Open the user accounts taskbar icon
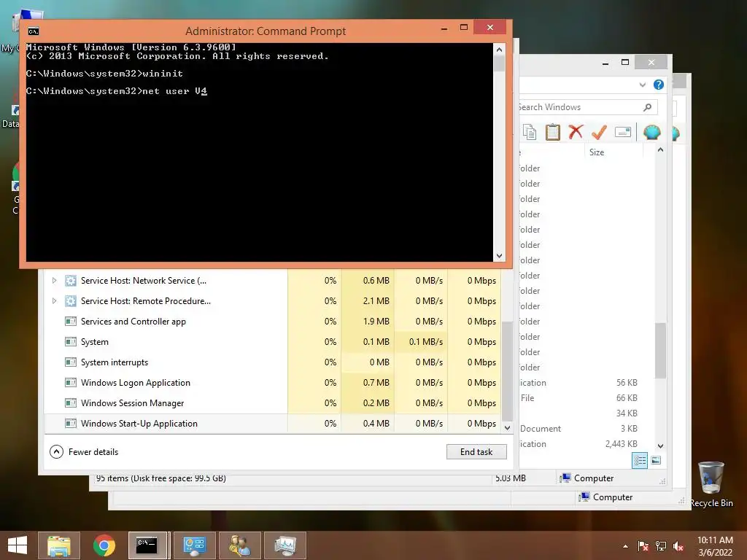The image size is (747, 560). pyautogui.click(x=239, y=545)
